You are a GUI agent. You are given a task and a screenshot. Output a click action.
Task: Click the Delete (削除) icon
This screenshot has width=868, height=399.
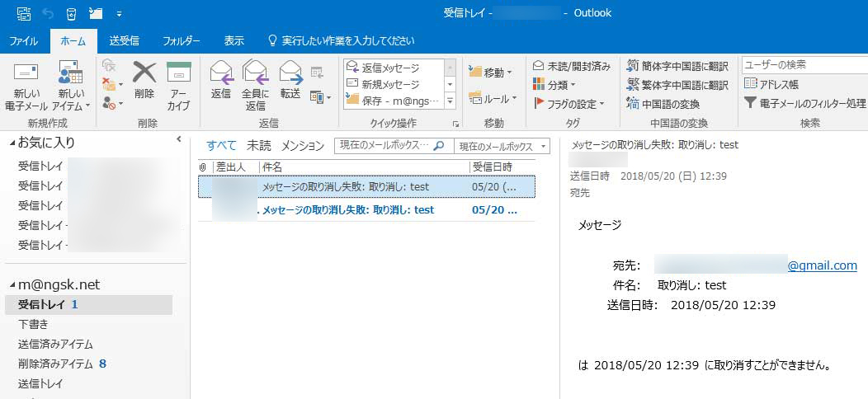pyautogui.click(x=144, y=73)
